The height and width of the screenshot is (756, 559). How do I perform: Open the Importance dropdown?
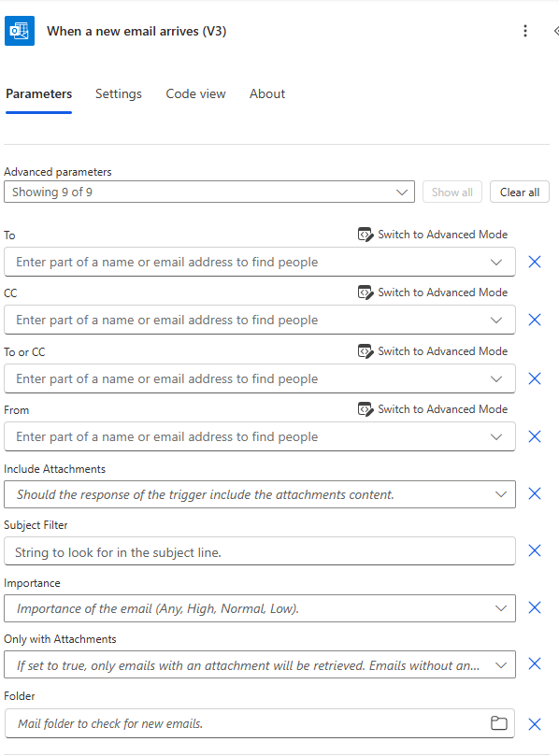[x=260, y=608]
